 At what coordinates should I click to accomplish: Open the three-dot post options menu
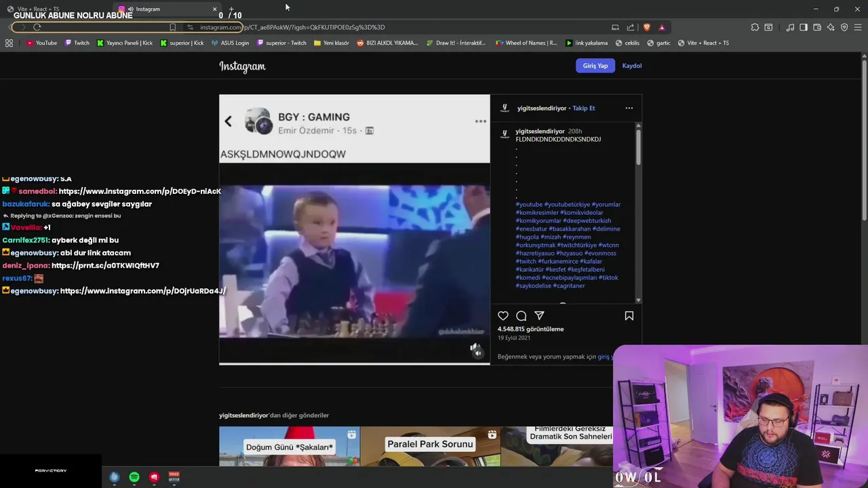(629, 108)
